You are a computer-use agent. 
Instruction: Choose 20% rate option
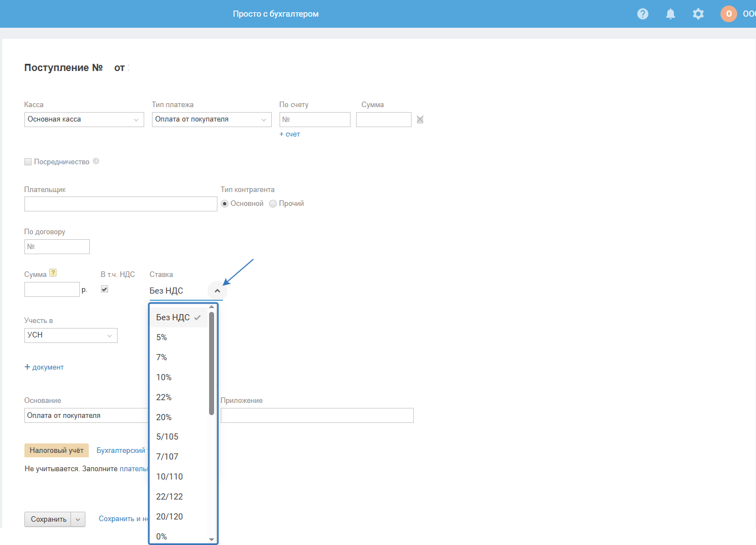179,417
